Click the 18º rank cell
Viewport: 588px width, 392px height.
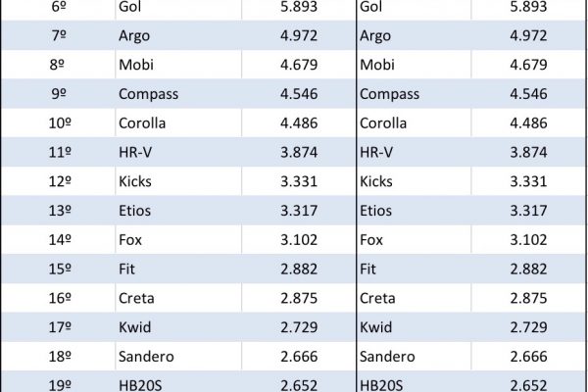click(58, 356)
